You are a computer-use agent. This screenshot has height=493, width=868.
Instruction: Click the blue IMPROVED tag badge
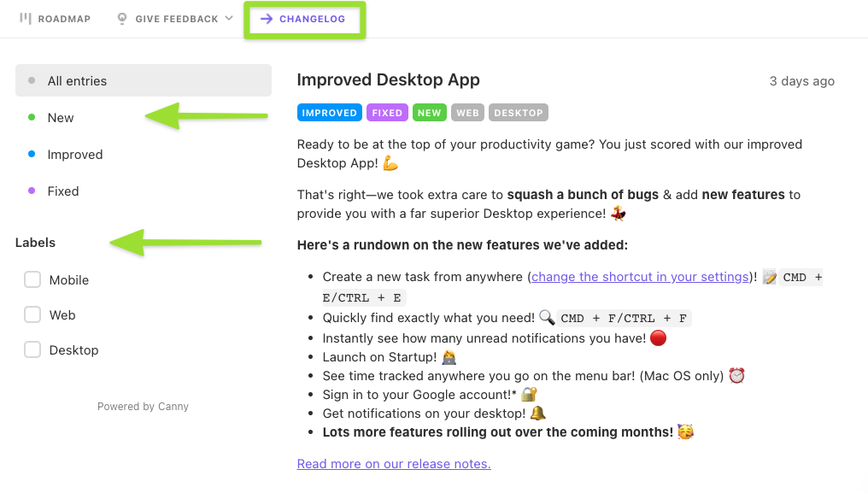(330, 113)
